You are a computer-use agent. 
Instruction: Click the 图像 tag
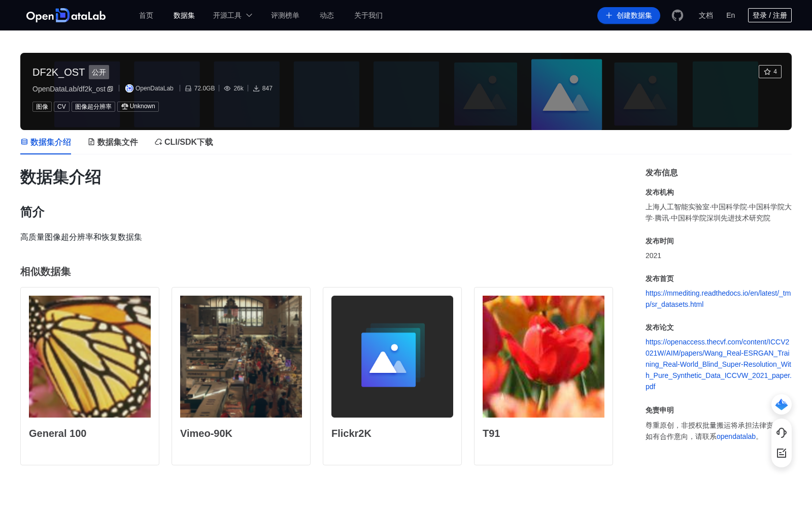pos(42,107)
